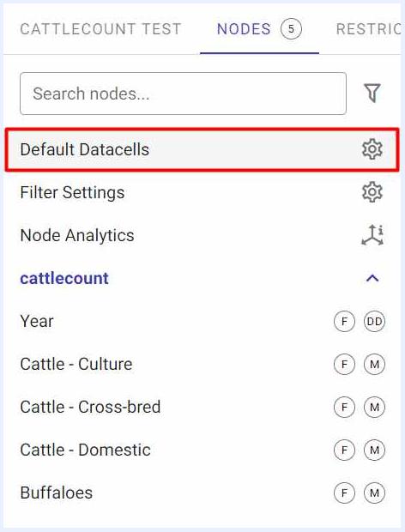Open the Node Analytics graph icon
The height and width of the screenshot is (532, 405).
(x=372, y=235)
